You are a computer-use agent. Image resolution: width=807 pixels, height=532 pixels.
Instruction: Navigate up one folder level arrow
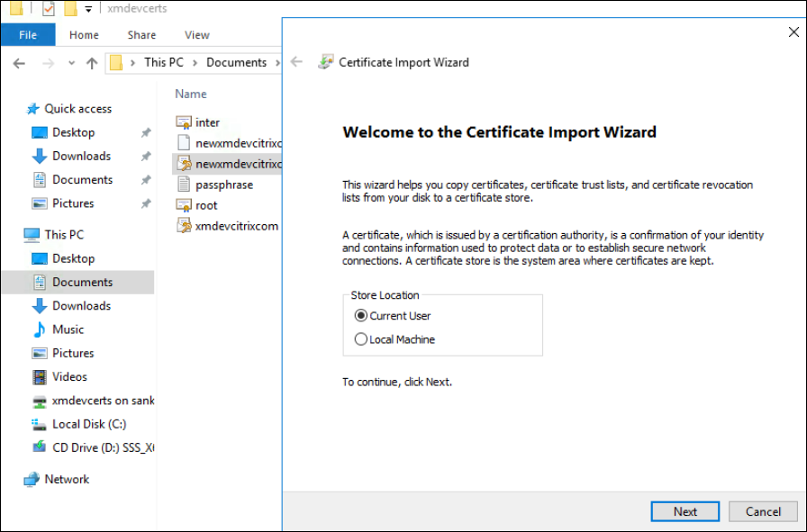(92, 63)
